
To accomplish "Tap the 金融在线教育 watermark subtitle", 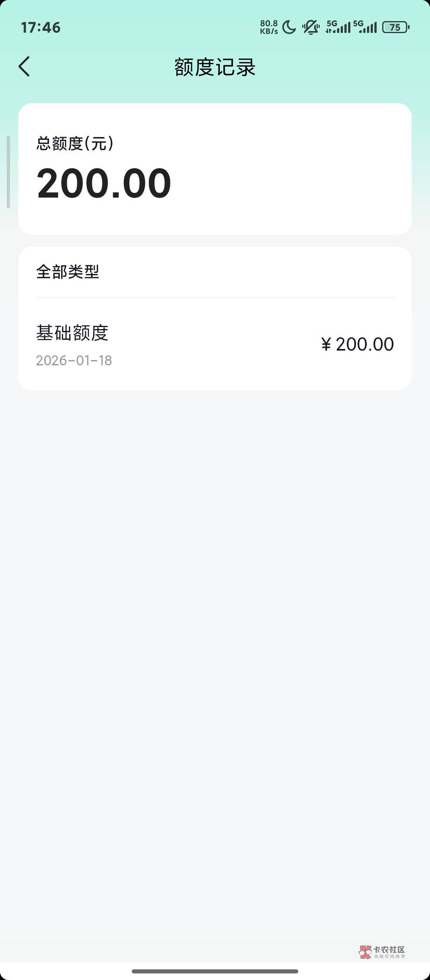I will 389,956.
